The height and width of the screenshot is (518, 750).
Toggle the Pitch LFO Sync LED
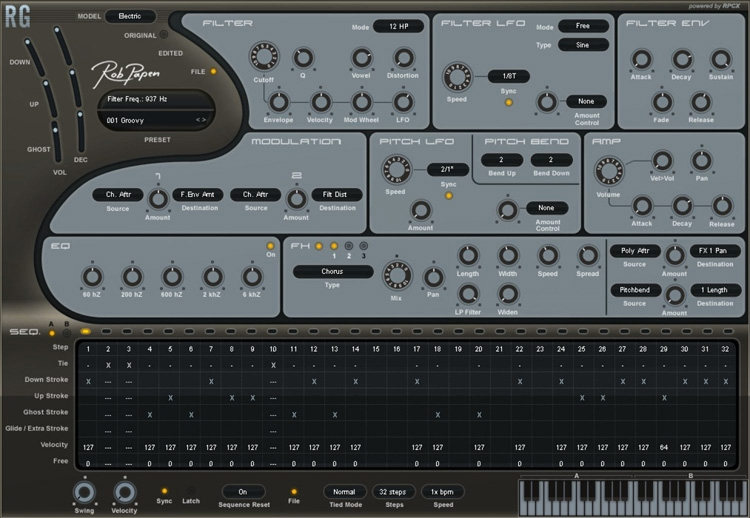pos(449,196)
